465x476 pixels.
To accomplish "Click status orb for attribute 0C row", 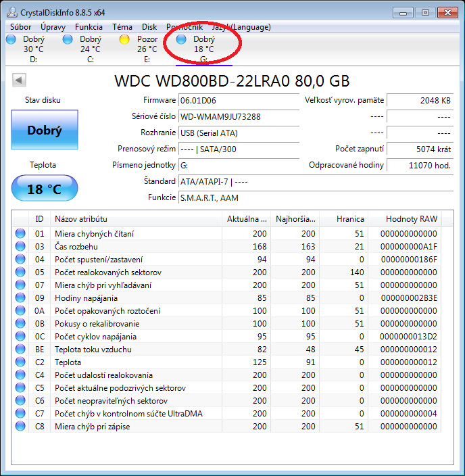I will click(x=20, y=336).
